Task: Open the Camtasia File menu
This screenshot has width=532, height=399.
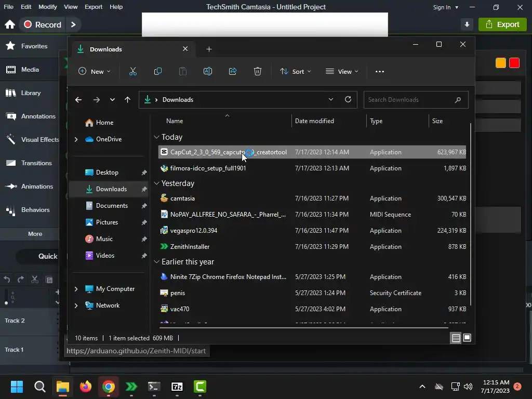Action: click(x=8, y=7)
